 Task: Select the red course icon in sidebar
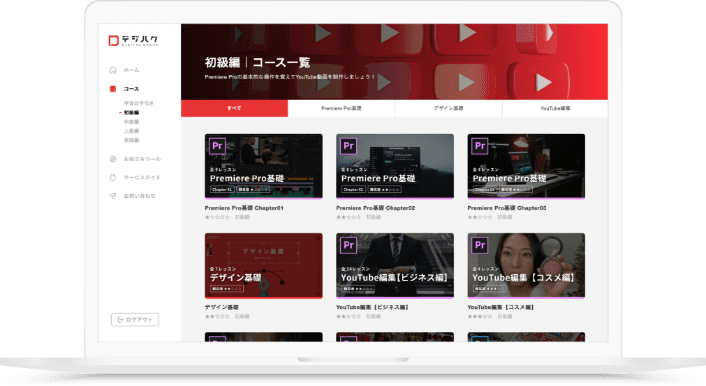113,89
